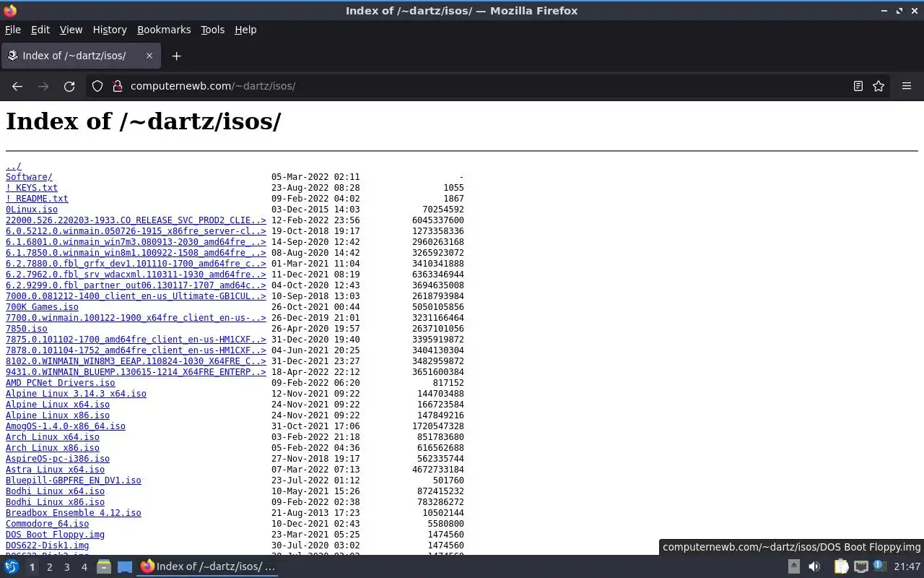Click the date 05-Mar-2022 02:11
This screenshot has width=924, height=578.
(315, 177)
